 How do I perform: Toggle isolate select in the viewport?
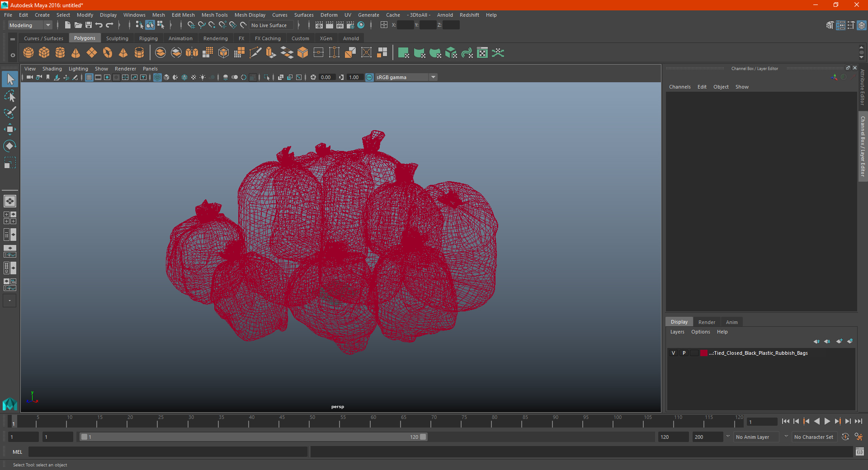tap(267, 77)
